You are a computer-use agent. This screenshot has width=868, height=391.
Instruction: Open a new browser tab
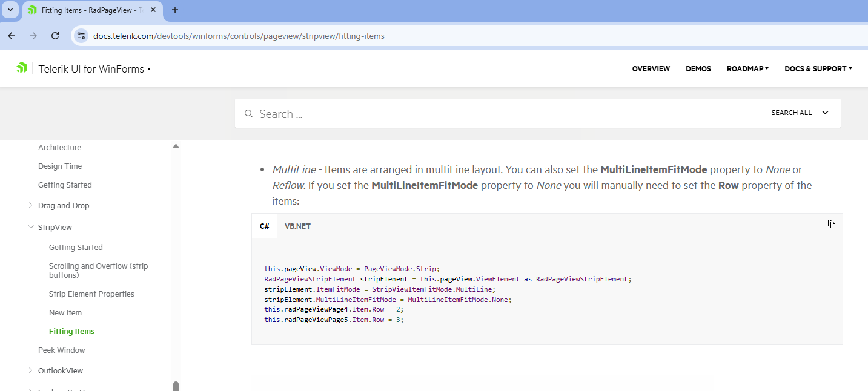click(175, 10)
